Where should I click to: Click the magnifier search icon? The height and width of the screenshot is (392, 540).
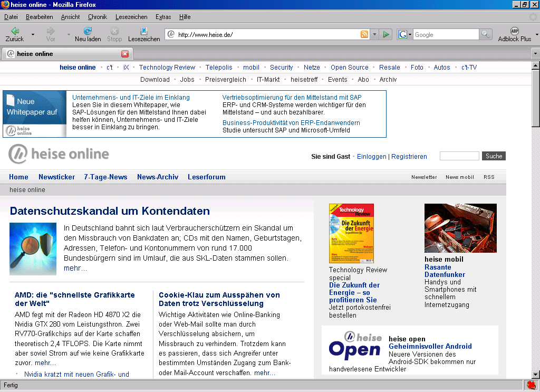[485, 34]
